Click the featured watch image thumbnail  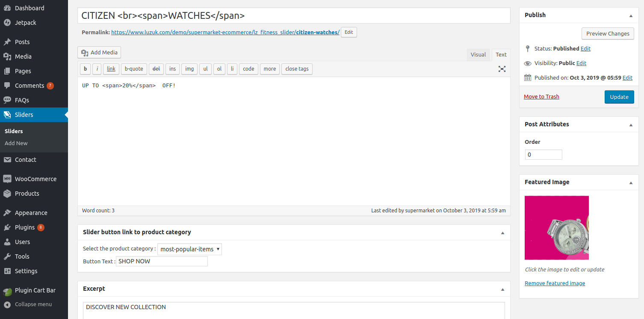pyautogui.click(x=557, y=228)
